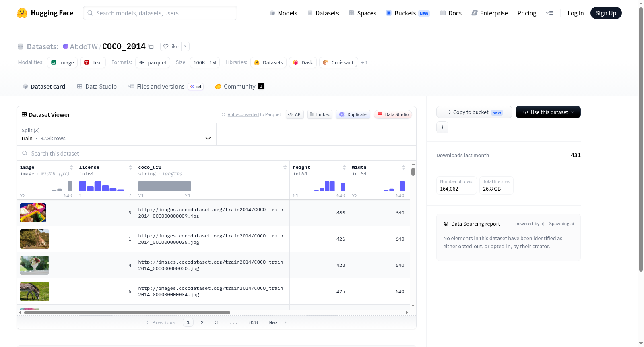The height and width of the screenshot is (347, 644).
Task: Click the Copy to bucket button
Action: pyautogui.click(x=474, y=112)
